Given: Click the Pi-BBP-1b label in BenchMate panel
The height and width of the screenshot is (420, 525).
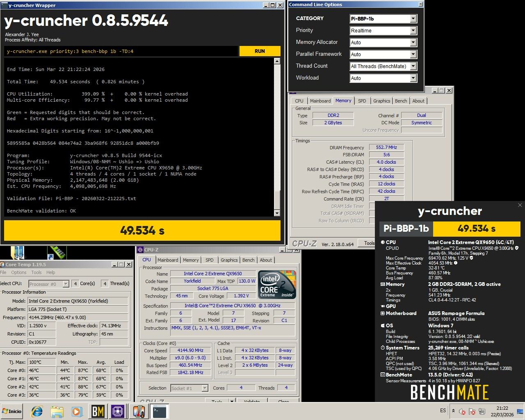Looking at the screenshot, I should coord(406,228).
